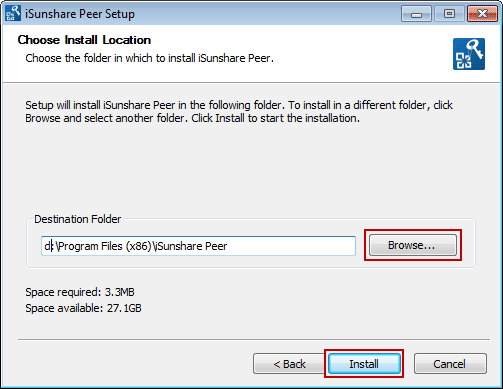503x389 pixels.
Task: Minimize the iSunshare Peer Setup window
Action: pos(416,14)
